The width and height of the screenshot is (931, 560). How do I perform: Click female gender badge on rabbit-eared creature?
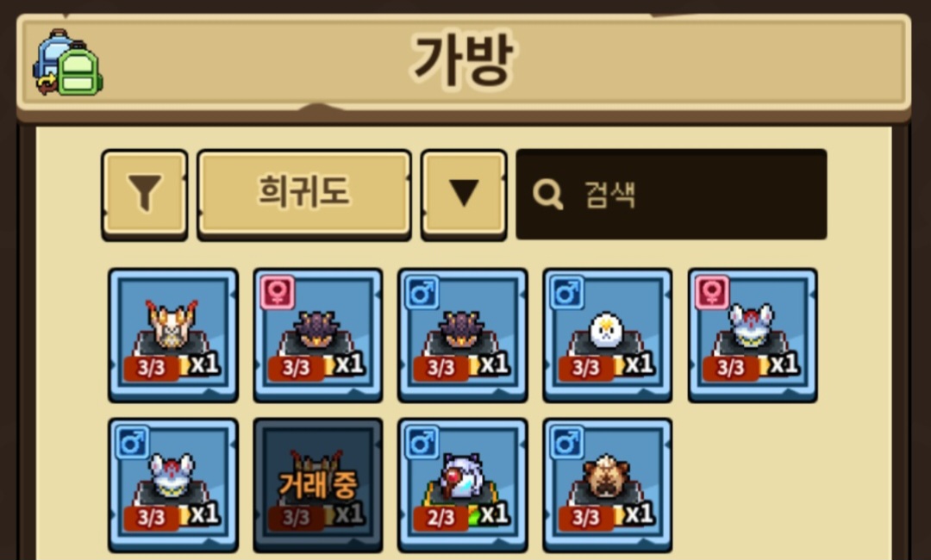point(712,292)
